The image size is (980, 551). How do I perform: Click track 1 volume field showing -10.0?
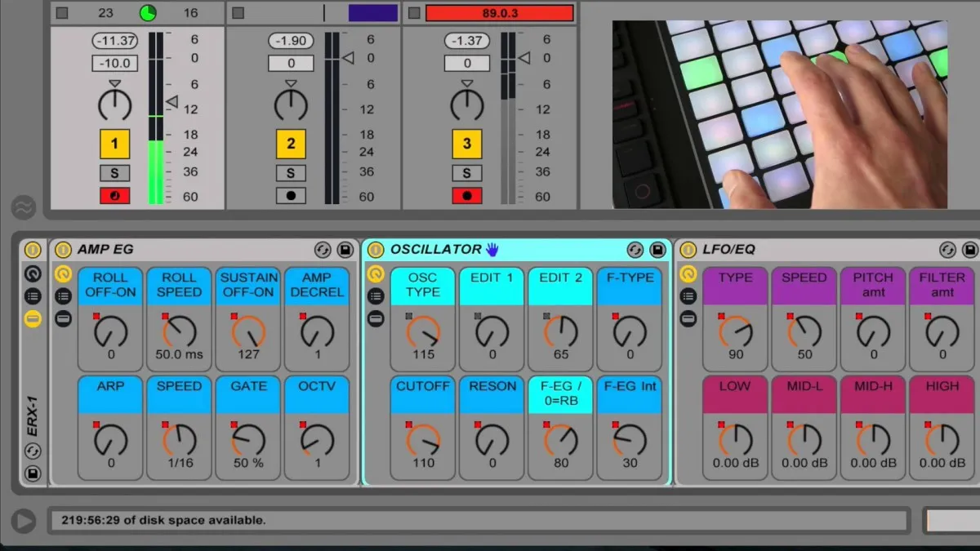click(x=115, y=63)
